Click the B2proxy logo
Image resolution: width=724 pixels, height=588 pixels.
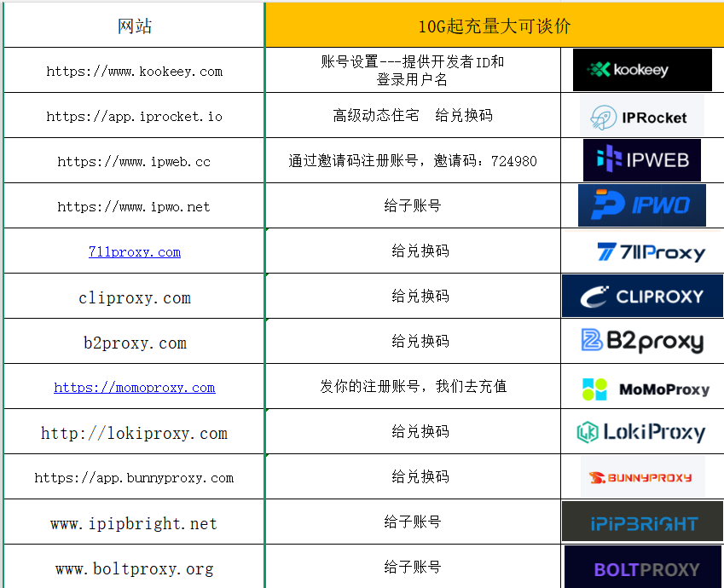[x=642, y=341]
